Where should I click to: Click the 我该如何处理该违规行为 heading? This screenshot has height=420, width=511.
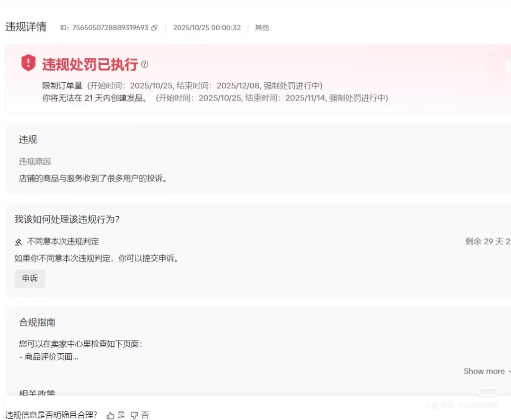[67, 219]
